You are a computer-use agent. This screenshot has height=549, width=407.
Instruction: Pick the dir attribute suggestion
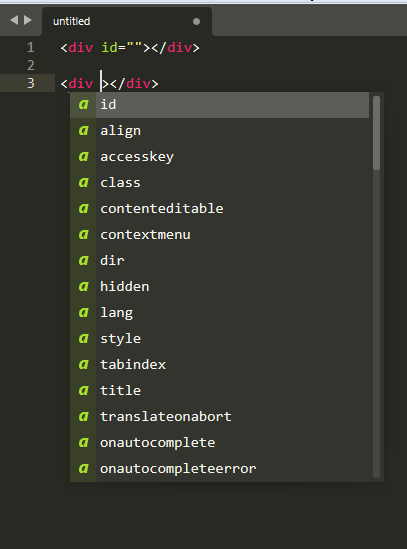point(220,260)
